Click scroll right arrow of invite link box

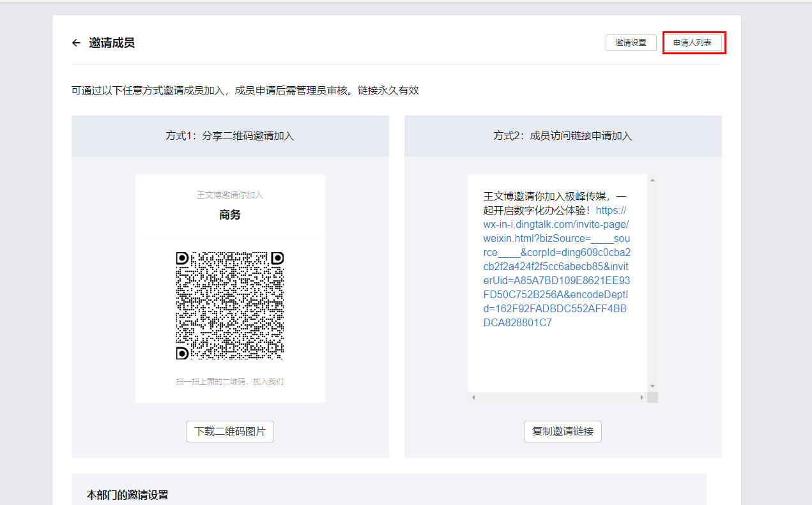coord(642,397)
